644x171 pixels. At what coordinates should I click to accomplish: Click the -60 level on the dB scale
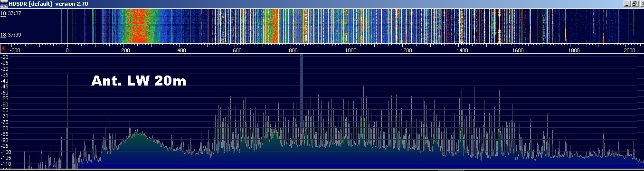click(6, 104)
